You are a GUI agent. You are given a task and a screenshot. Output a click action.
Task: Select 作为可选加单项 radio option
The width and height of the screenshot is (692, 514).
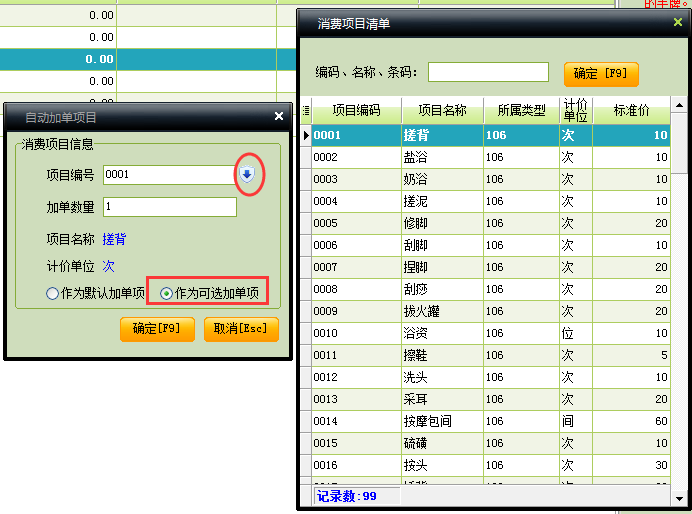(166, 294)
